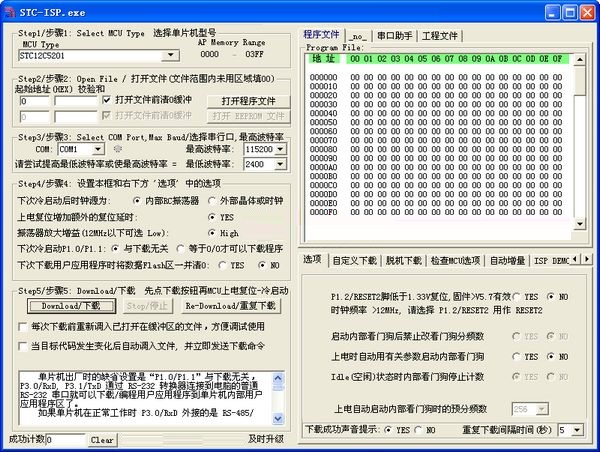Click the 成功计数 counter field
The width and height of the screenshot is (600, 452).
(65, 440)
